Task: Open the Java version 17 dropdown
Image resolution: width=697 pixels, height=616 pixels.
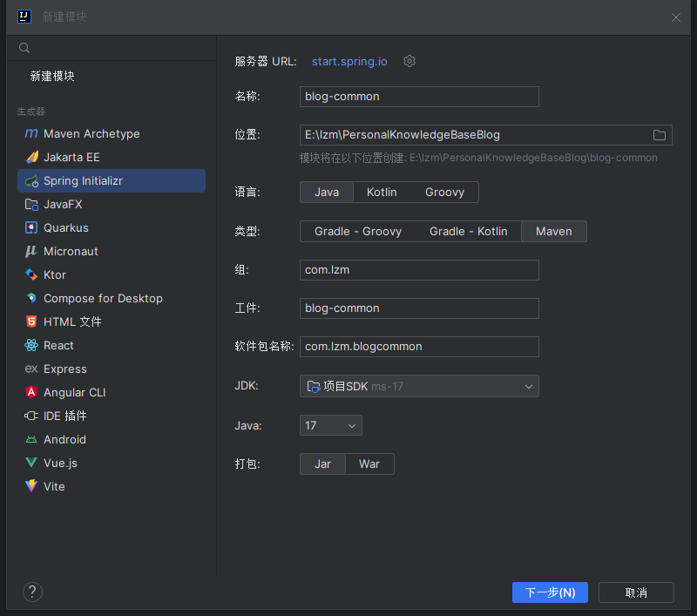Action: [x=331, y=425]
